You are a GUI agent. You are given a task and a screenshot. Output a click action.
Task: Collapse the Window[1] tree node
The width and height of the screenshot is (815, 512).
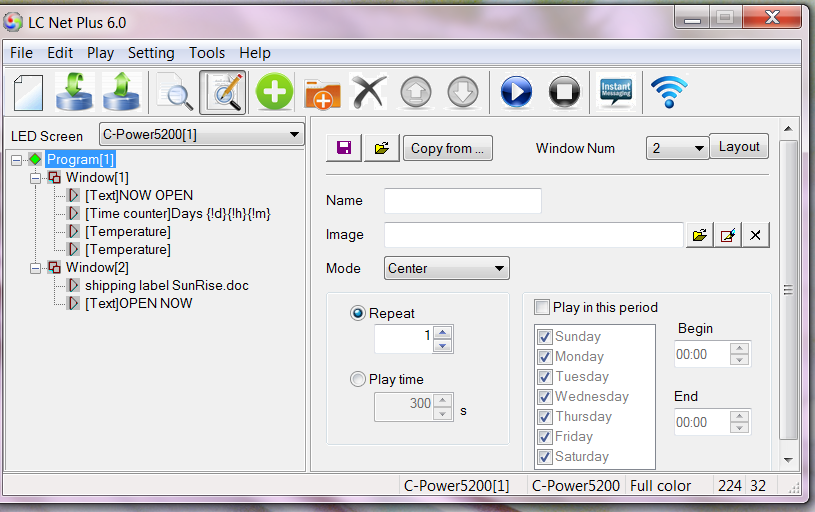(x=35, y=178)
